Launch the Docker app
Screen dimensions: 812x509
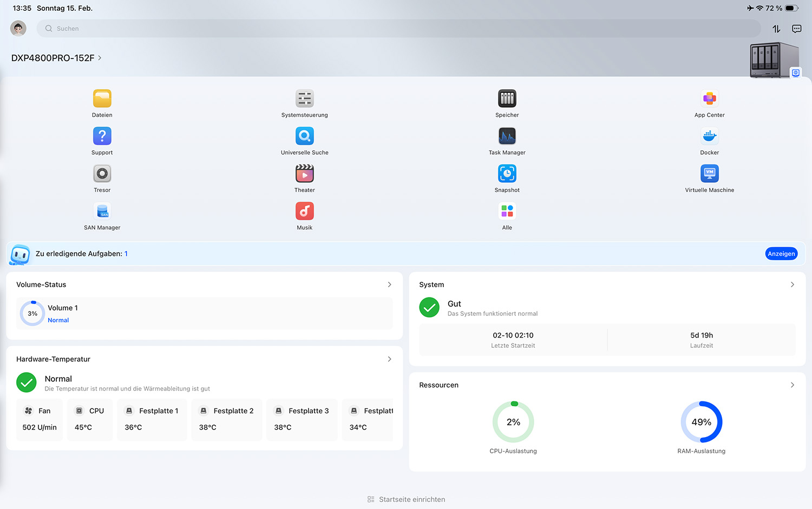pyautogui.click(x=709, y=136)
